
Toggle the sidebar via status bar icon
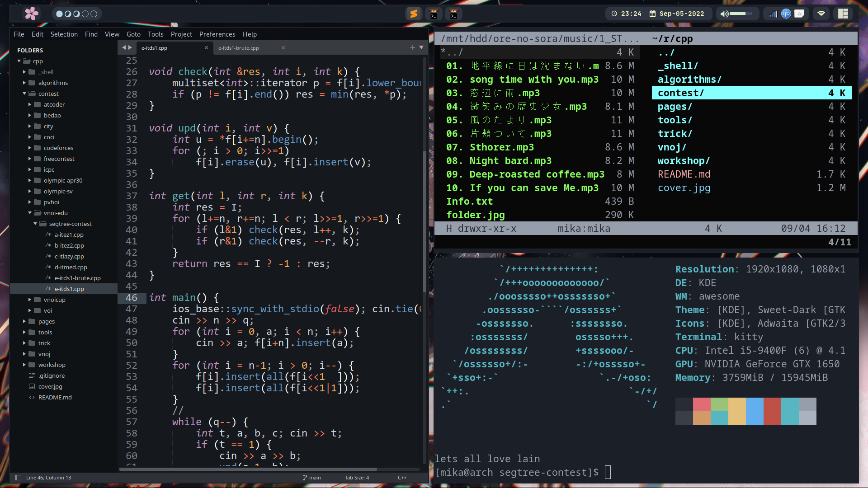[x=18, y=478]
